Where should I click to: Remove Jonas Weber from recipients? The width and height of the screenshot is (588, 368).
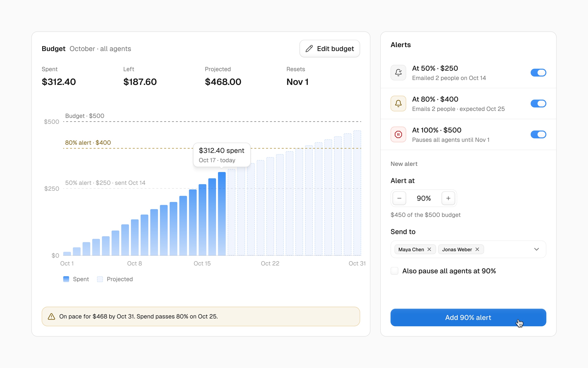coord(477,249)
